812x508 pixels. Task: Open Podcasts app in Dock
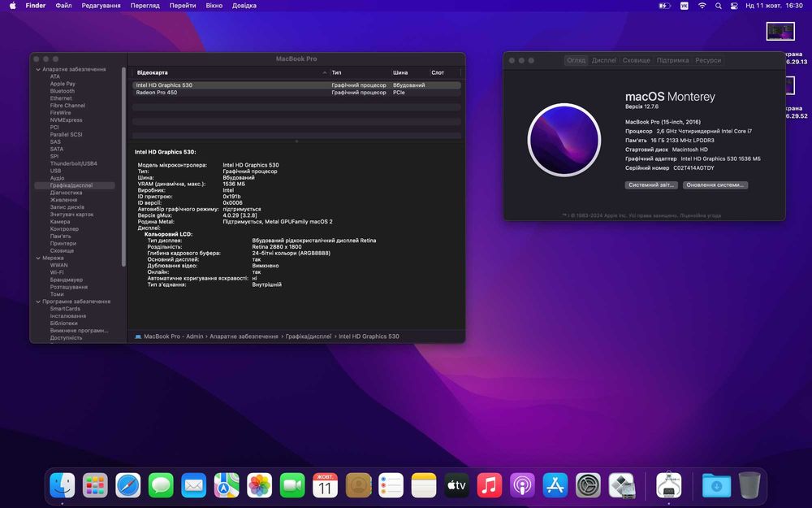coord(522,486)
